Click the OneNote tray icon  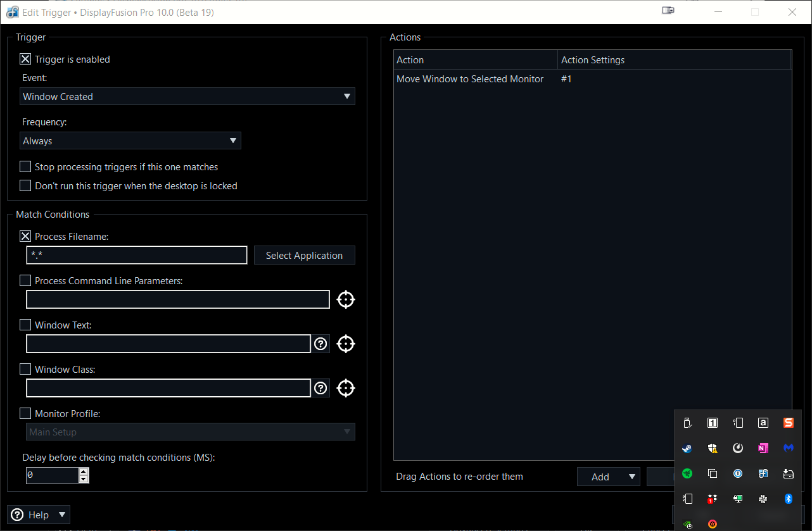pos(763,448)
